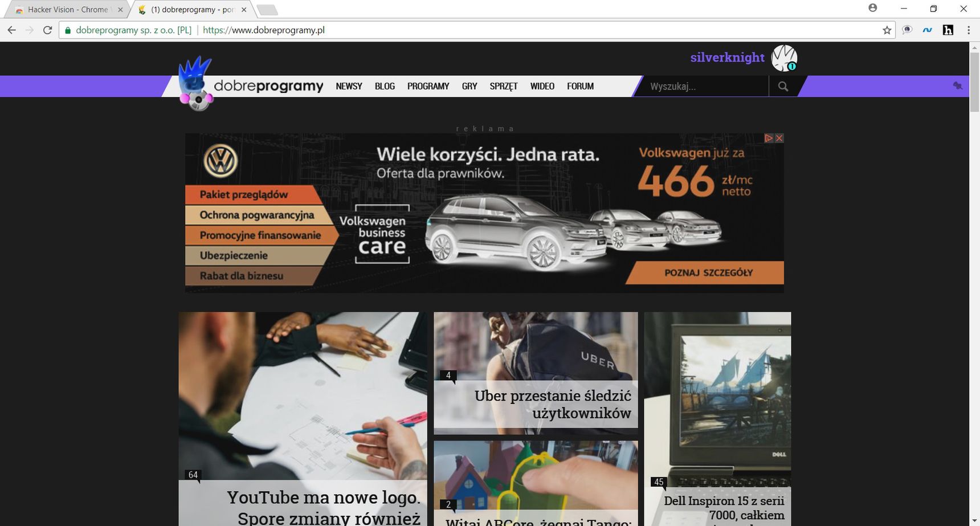This screenshot has height=526, width=980.
Task: Click the 2 comments badge on ARCore article
Action: [448, 504]
